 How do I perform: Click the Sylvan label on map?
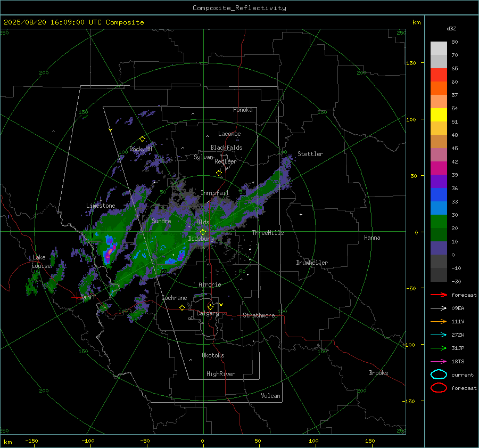click(x=203, y=157)
